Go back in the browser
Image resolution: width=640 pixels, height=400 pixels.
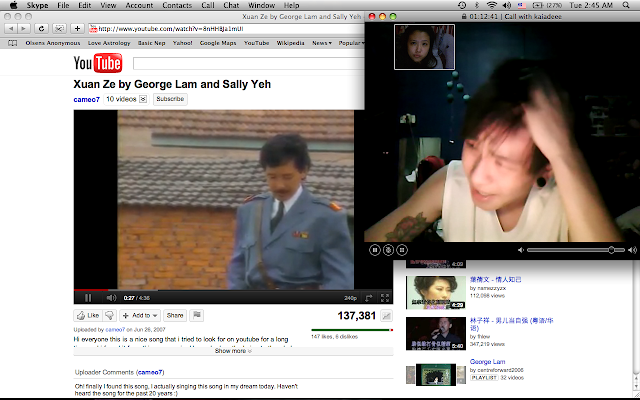[11, 29]
